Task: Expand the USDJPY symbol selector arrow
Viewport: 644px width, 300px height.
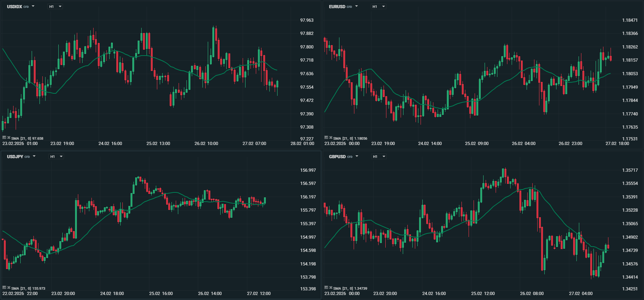Action: click(34, 156)
